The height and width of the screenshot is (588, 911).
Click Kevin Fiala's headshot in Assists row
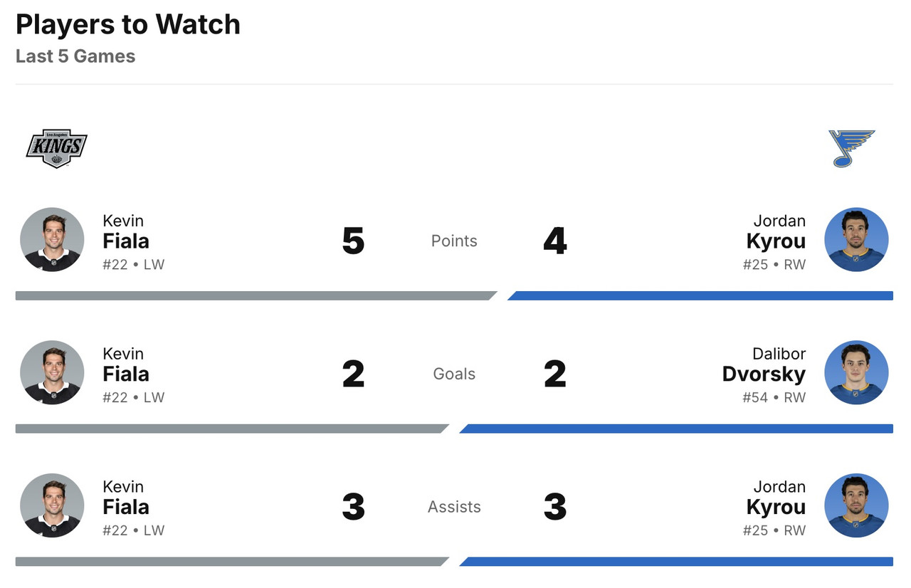(52, 506)
